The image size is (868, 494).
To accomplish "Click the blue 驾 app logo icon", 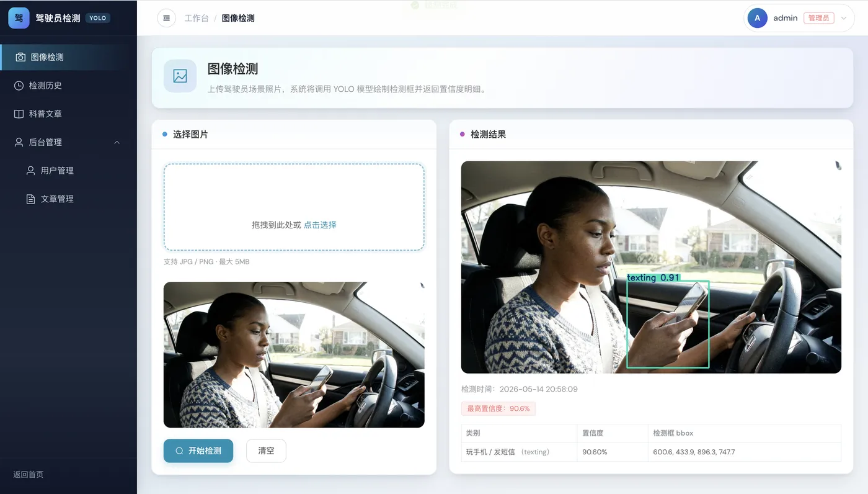I will [x=19, y=18].
